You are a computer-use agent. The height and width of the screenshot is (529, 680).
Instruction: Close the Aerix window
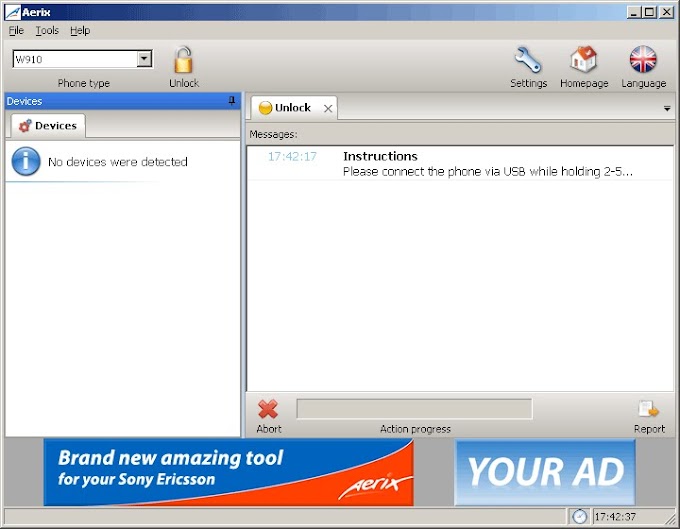[666, 12]
